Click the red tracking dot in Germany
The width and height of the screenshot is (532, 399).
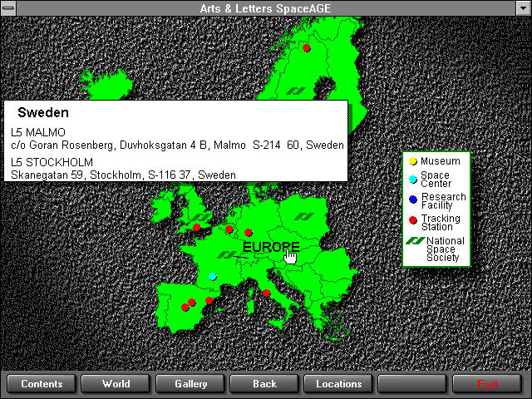[x=249, y=233]
